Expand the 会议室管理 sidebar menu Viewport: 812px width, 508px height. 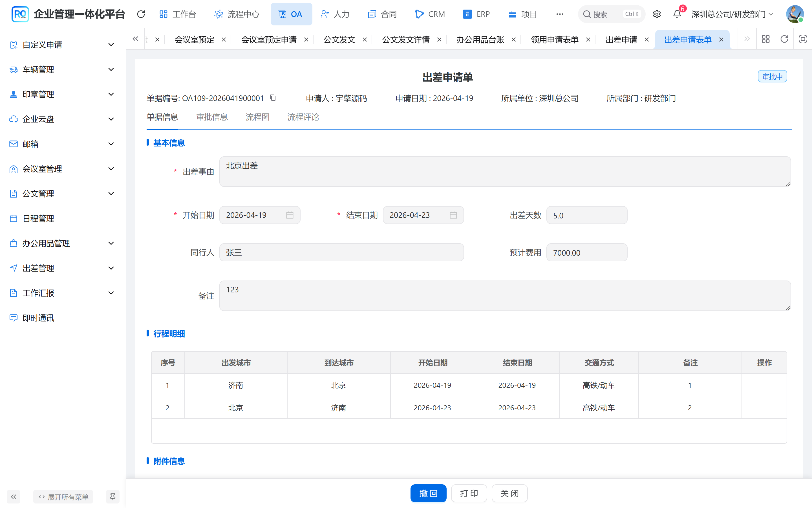pos(63,169)
